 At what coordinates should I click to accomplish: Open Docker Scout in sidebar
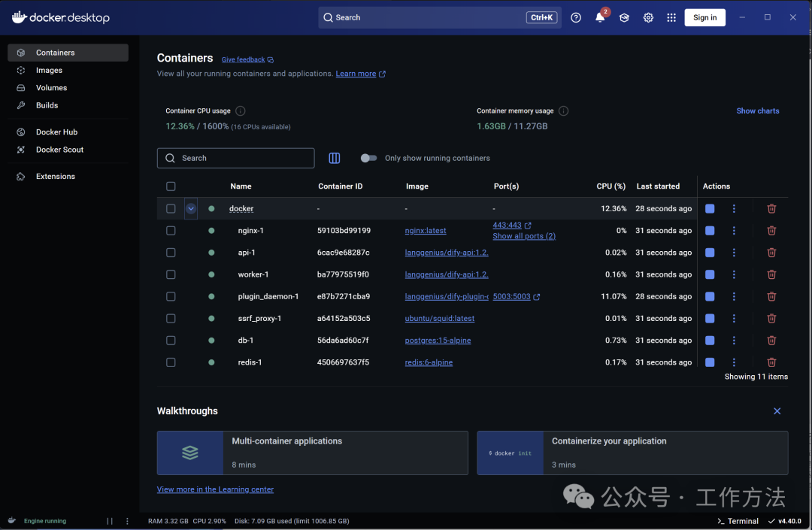[x=68, y=150]
